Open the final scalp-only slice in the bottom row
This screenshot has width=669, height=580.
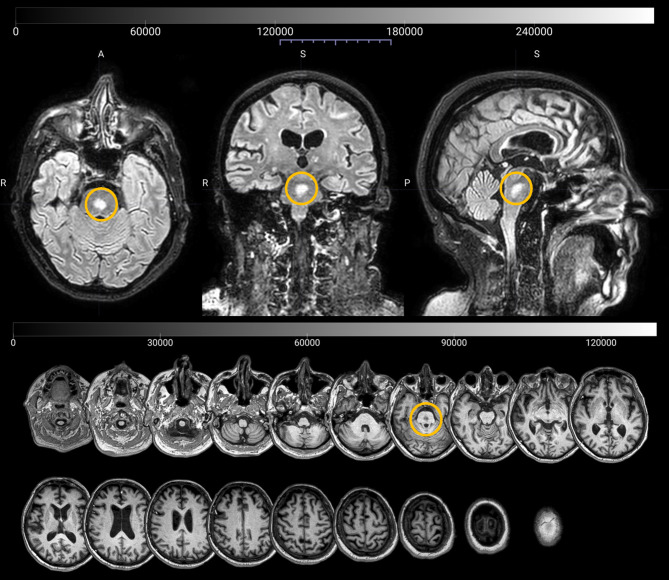click(x=548, y=526)
